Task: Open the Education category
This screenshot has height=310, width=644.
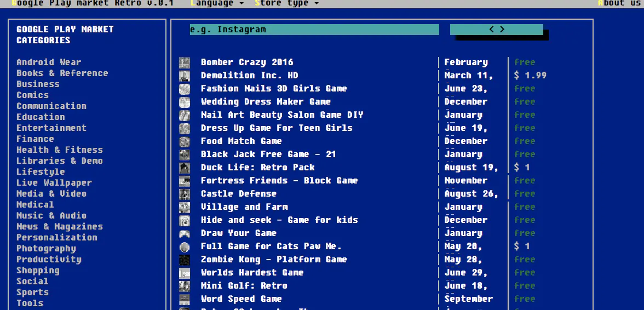Action: pyautogui.click(x=41, y=117)
